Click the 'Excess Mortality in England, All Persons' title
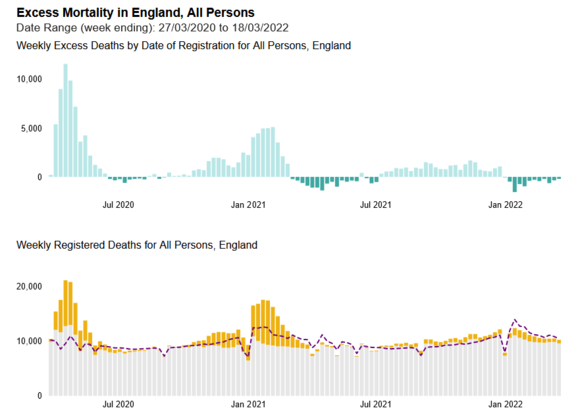 click(x=135, y=13)
